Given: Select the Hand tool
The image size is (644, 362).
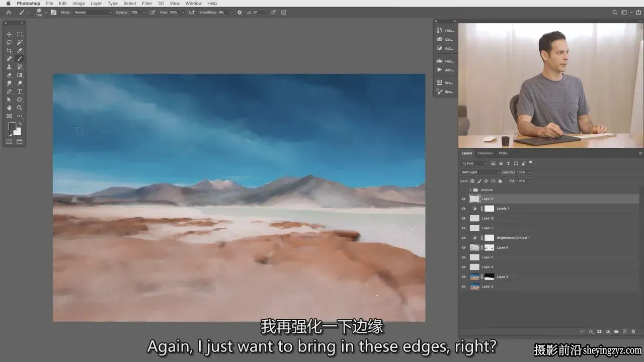Looking at the screenshot, I should pos(9,108).
